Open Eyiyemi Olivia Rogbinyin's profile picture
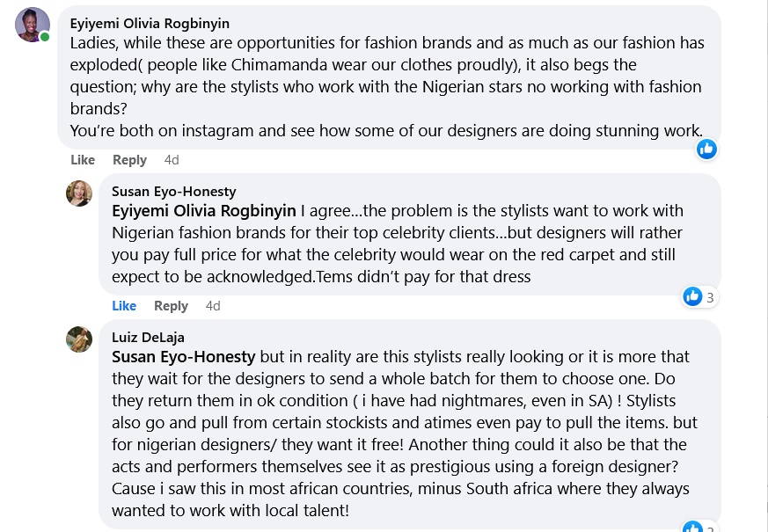This screenshot has width=768, height=532. pos(32,24)
